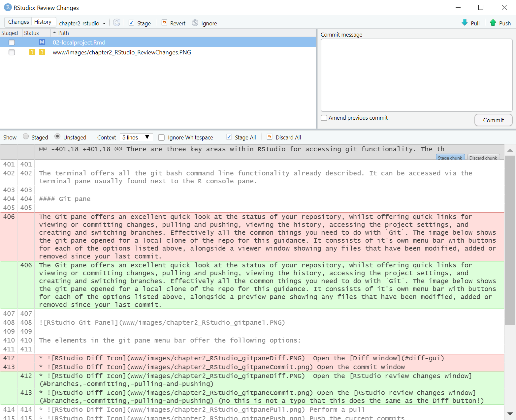This screenshot has height=420, width=516.
Task: Click the Pull button label
Action: coord(475,23)
